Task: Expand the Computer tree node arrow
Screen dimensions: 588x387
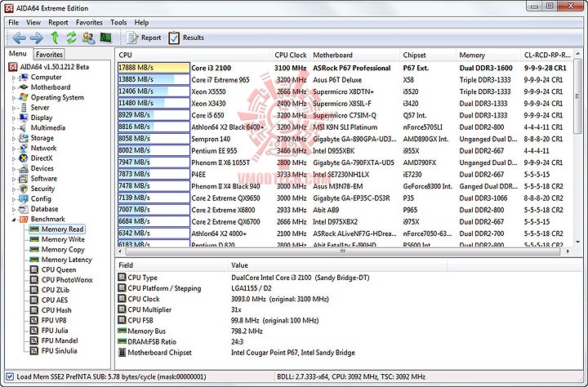Action: [14, 78]
